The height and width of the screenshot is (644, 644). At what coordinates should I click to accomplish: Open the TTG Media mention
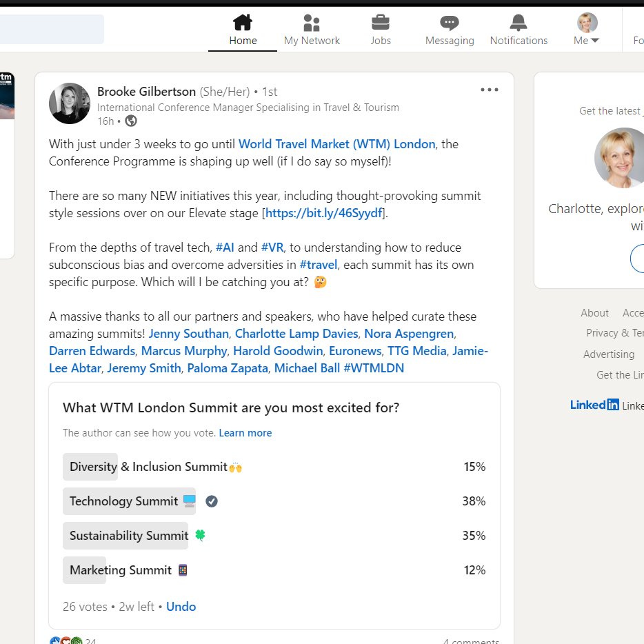coord(416,351)
